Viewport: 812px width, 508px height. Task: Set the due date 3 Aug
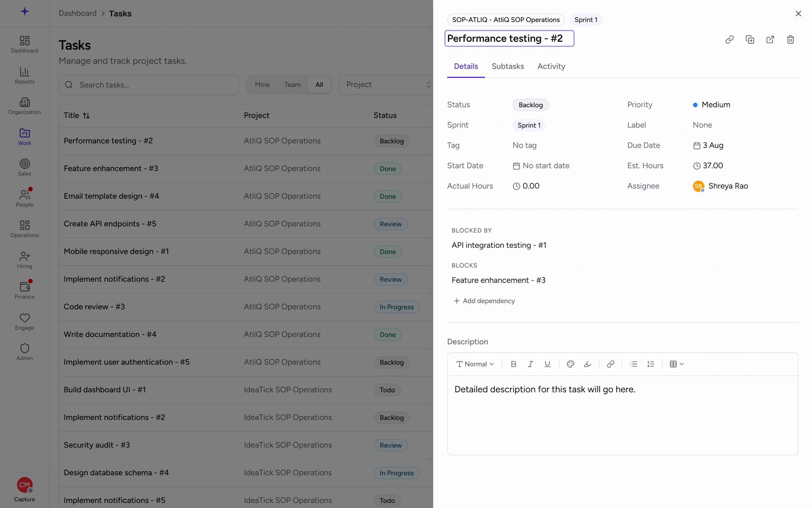[x=708, y=145]
